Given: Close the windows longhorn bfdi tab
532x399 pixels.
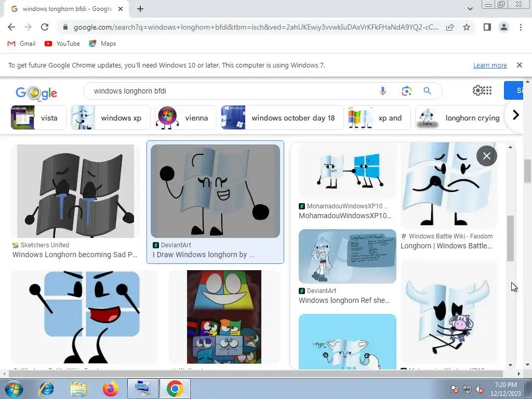Looking at the screenshot, I should (x=121, y=9).
